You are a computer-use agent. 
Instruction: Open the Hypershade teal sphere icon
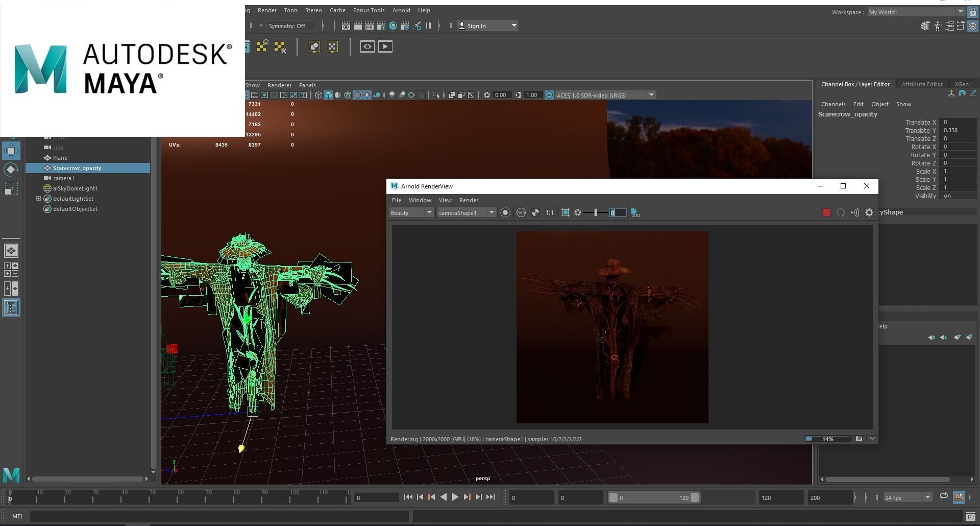(x=393, y=26)
